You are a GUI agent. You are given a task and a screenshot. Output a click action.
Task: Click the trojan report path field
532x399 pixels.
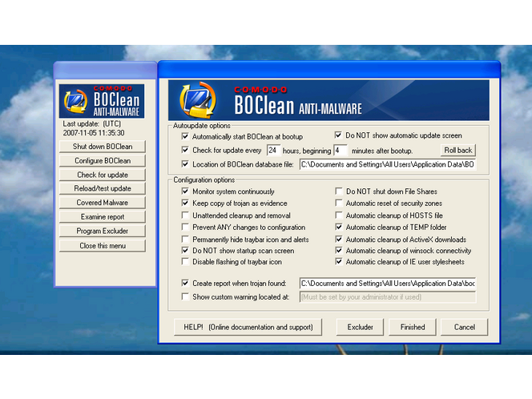click(x=388, y=284)
